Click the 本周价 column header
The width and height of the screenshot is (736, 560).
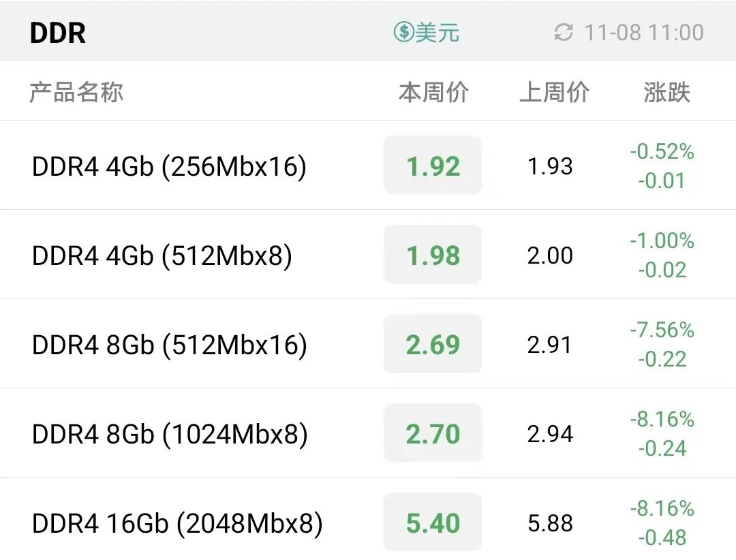[433, 92]
